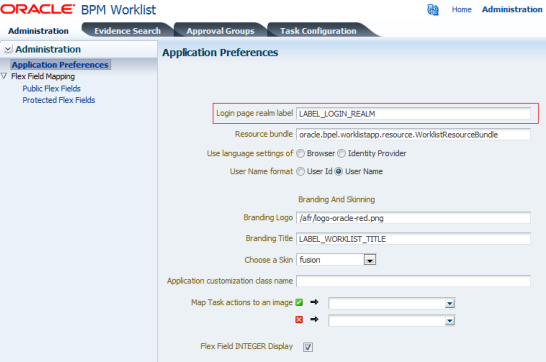Open approve action image dropdown
546x362 pixels.
450,304
